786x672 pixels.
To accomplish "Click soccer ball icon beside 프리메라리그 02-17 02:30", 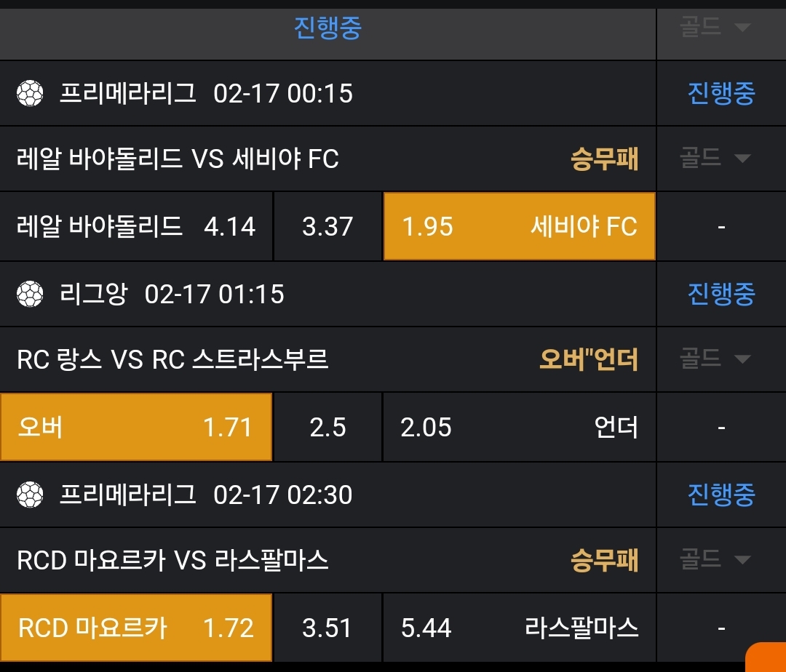I will (31, 495).
